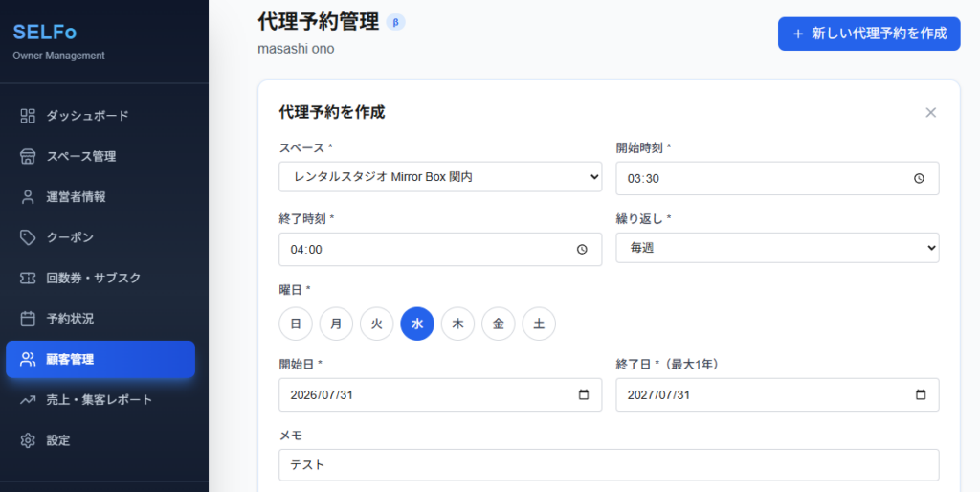Click the 運営者情報 person icon
The width and height of the screenshot is (980, 492).
tap(28, 197)
